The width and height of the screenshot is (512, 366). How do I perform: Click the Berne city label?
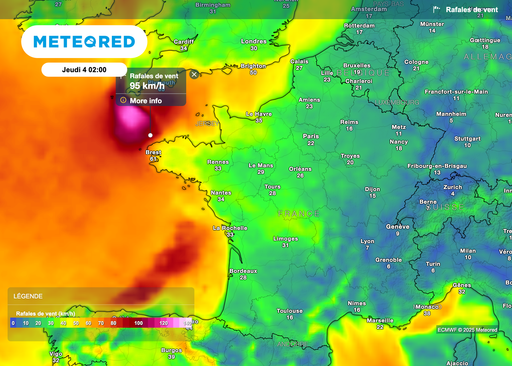pos(428,202)
